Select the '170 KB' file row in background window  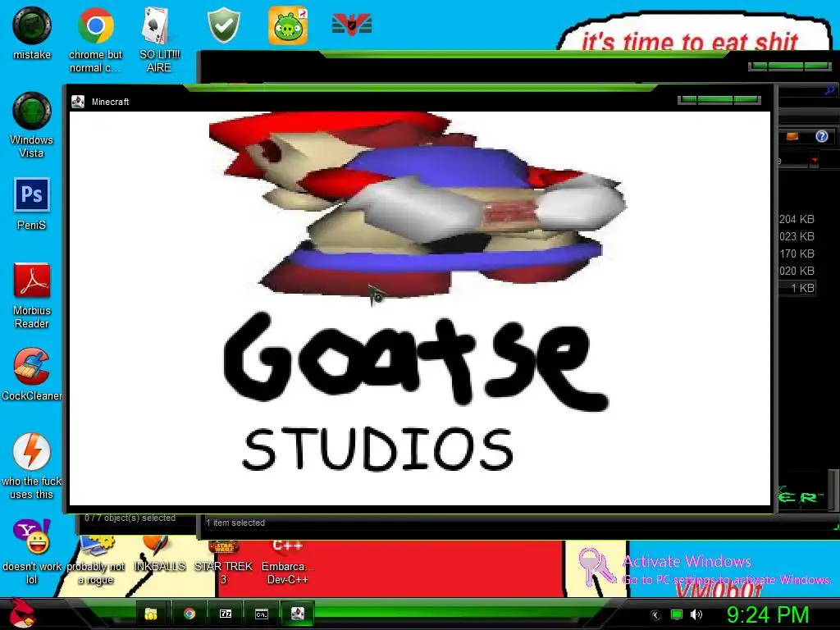(x=797, y=253)
